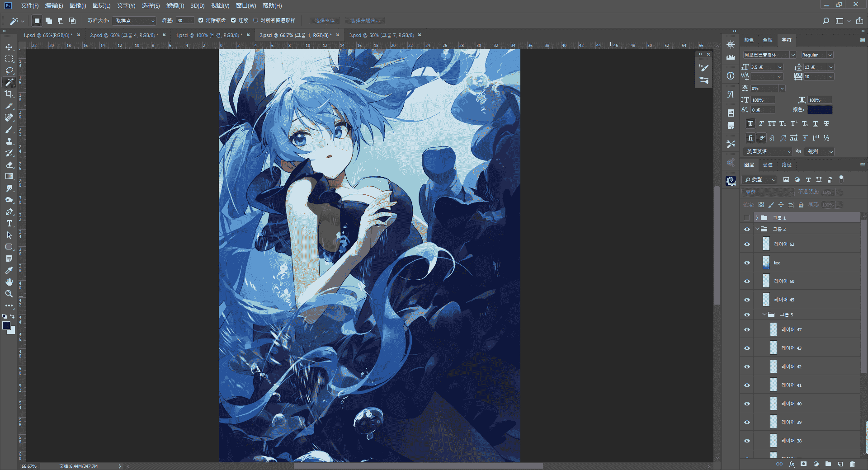Open the 滤镜(T) menu

pyautogui.click(x=175, y=5)
